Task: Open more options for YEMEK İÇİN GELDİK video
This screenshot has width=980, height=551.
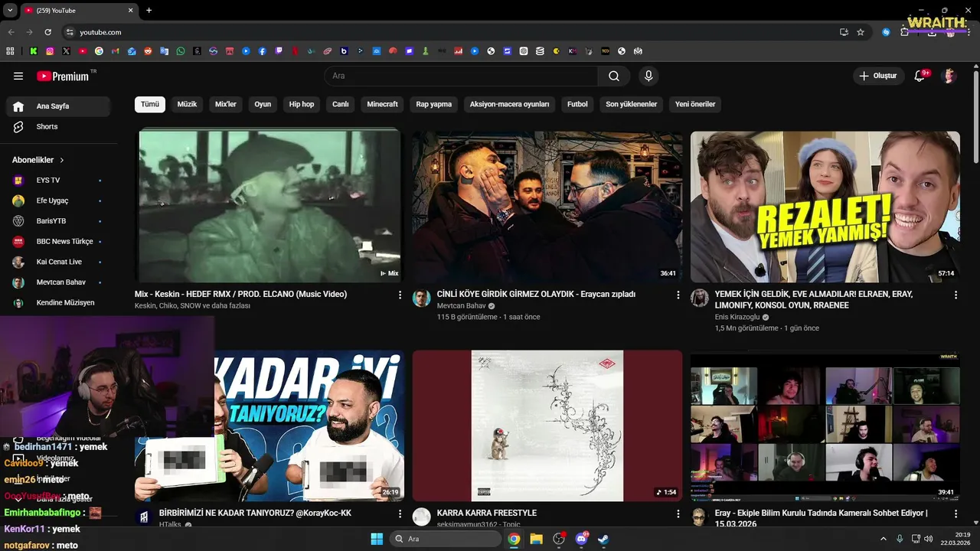Action: pyautogui.click(x=955, y=295)
